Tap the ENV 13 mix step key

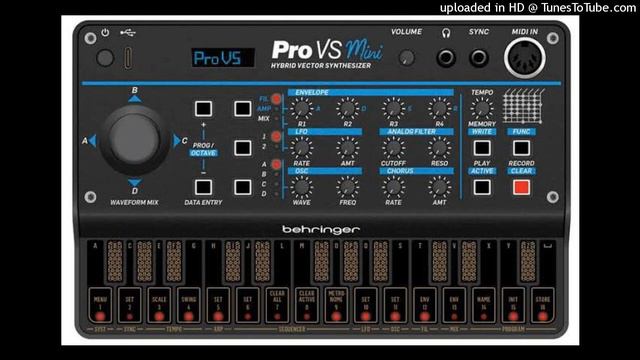click(454, 305)
